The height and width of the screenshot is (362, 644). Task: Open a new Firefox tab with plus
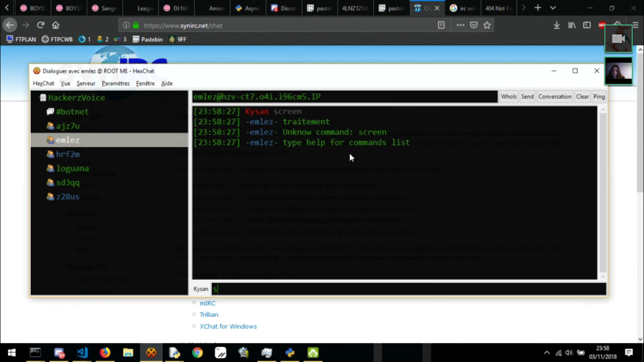point(537,8)
